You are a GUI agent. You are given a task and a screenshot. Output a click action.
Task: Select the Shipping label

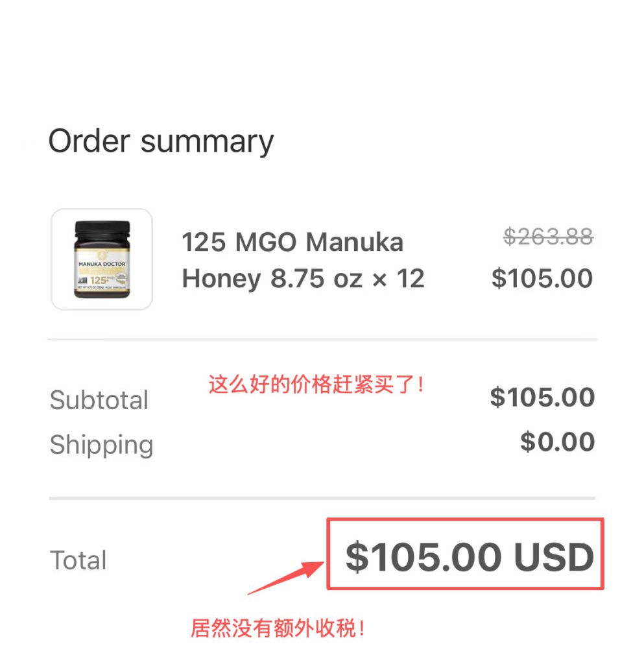click(101, 445)
